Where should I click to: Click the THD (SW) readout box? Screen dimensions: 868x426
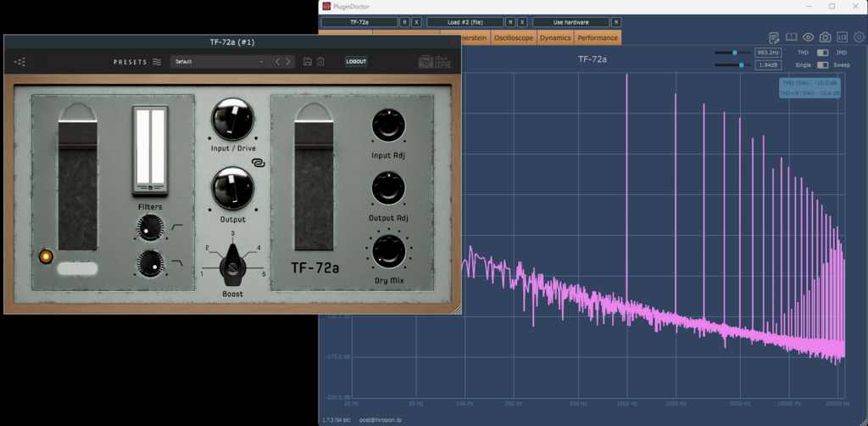coord(810,88)
